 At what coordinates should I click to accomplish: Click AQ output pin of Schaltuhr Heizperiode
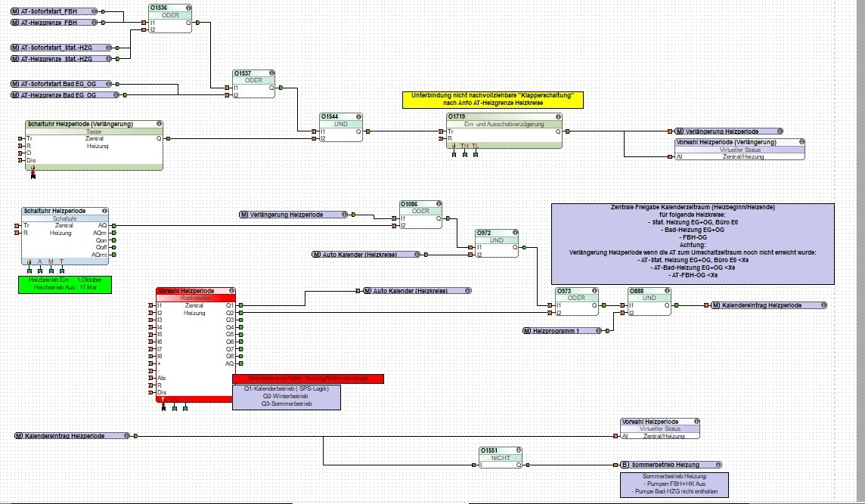point(113,225)
